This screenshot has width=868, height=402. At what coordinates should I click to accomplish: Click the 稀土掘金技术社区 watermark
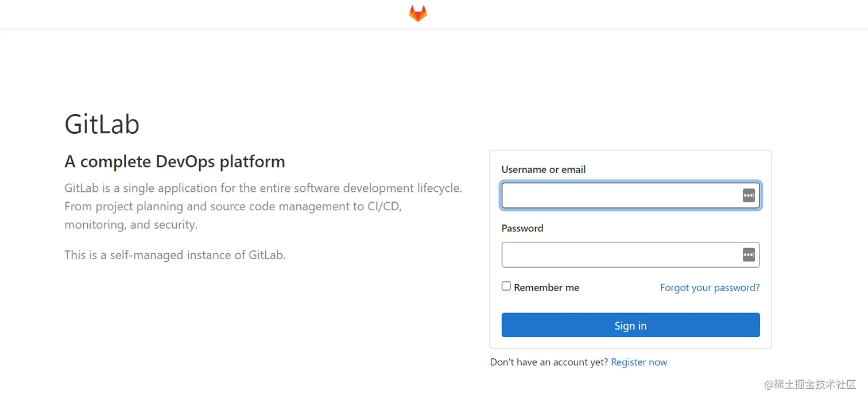[x=809, y=385]
